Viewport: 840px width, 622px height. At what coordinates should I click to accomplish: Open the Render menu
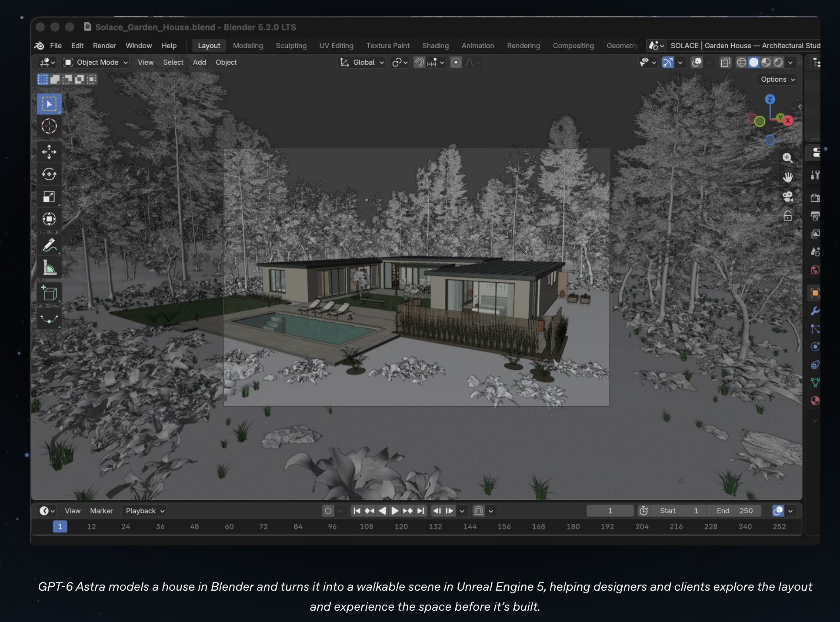click(x=104, y=46)
